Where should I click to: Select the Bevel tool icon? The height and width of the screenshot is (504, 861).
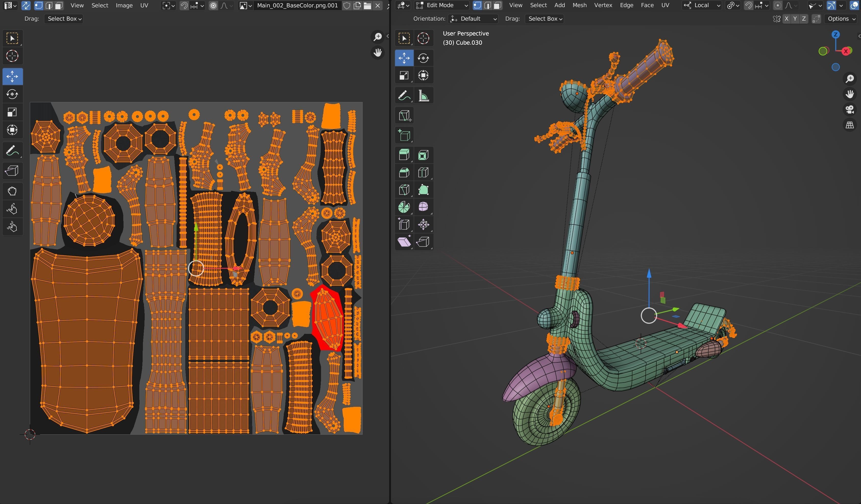pyautogui.click(x=404, y=172)
